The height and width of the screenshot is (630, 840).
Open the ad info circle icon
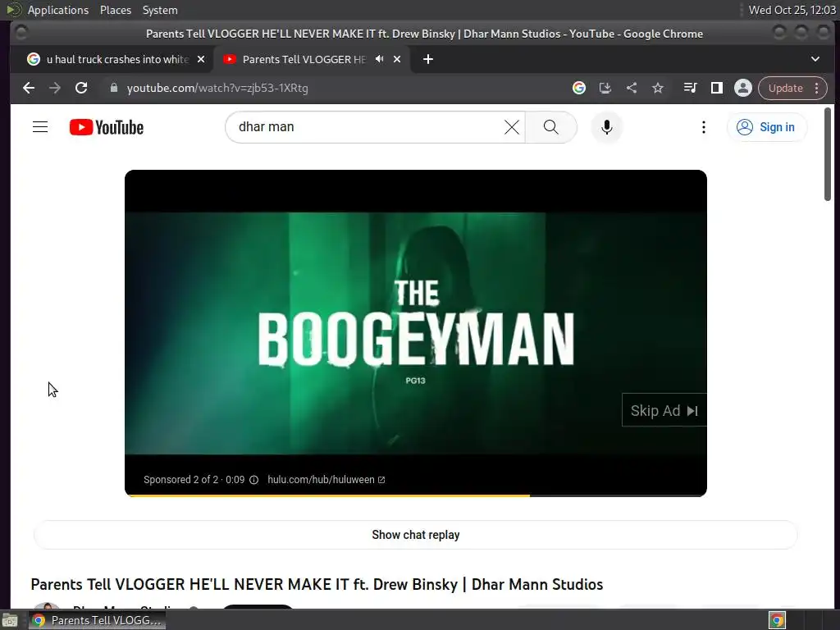pyautogui.click(x=254, y=480)
